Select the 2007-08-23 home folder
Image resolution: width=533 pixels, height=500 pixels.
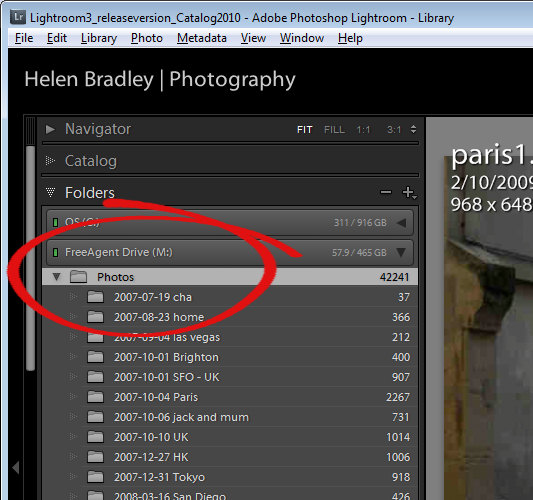click(x=230, y=317)
